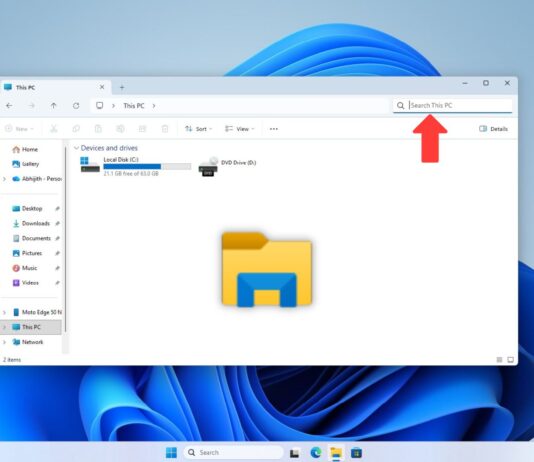Click the Paste toolbar icon
Image resolution: width=534 pixels, height=462 pixels.
98,129
